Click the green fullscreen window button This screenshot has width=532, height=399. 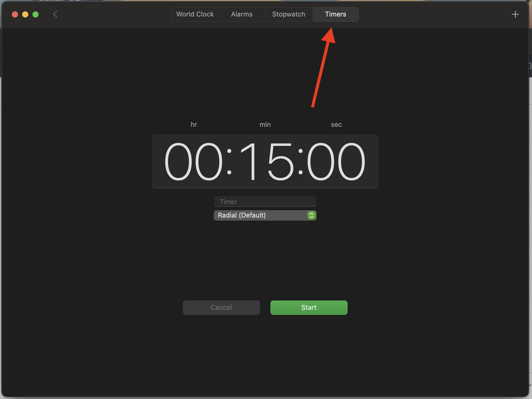click(36, 14)
